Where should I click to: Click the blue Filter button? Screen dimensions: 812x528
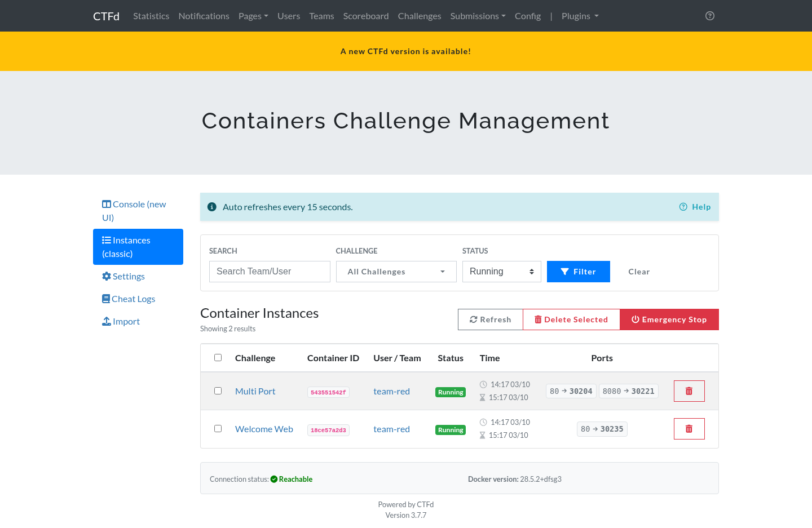[x=579, y=272]
